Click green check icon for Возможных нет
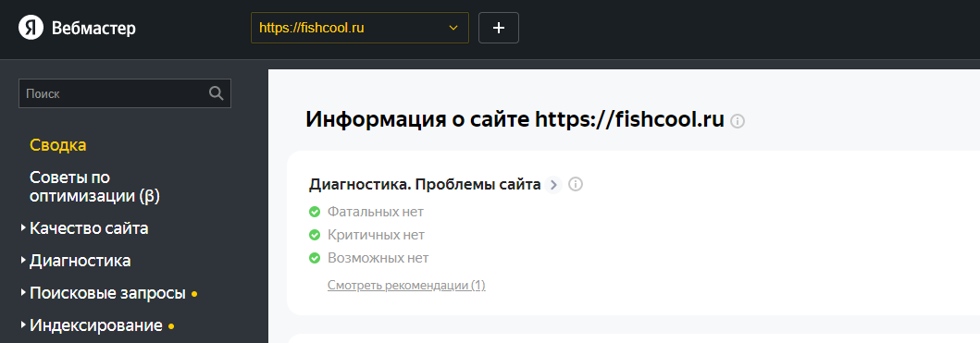 point(315,258)
